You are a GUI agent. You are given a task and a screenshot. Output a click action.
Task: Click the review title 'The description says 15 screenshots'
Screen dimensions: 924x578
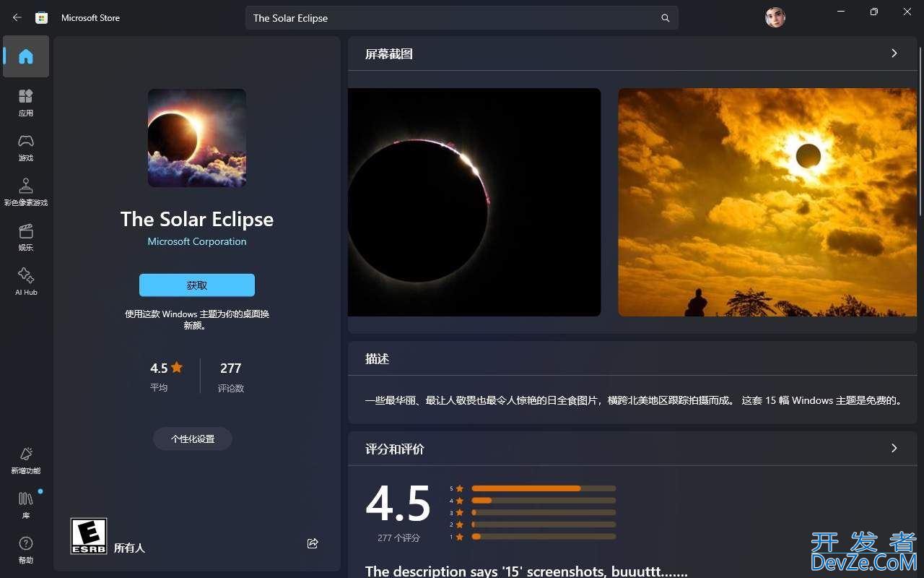point(526,571)
